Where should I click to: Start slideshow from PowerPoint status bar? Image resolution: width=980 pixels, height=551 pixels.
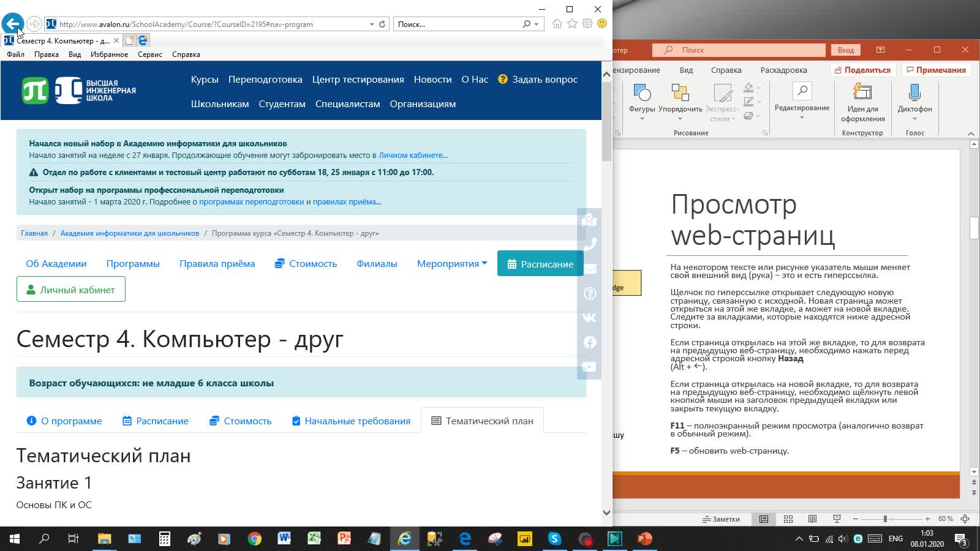tap(837, 519)
